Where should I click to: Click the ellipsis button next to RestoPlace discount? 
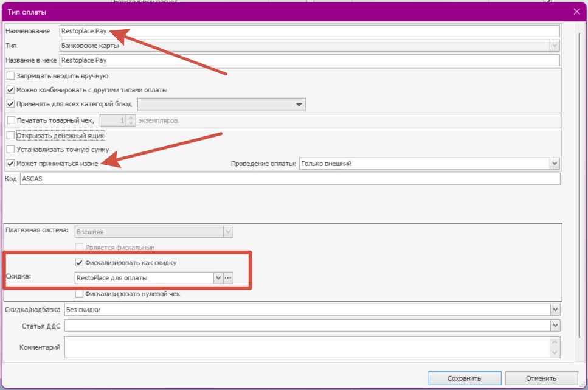pos(229,278)
